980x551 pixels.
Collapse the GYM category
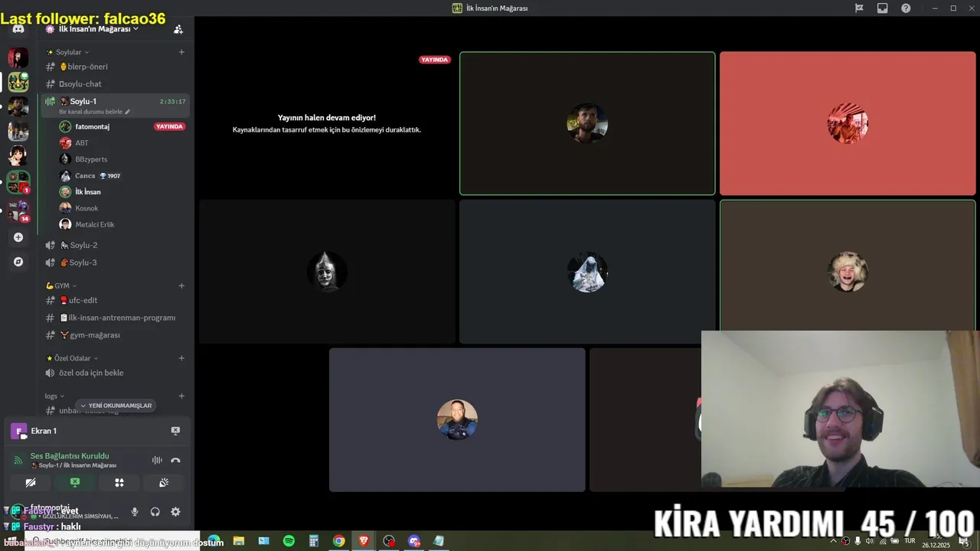[x=61, y=285]
